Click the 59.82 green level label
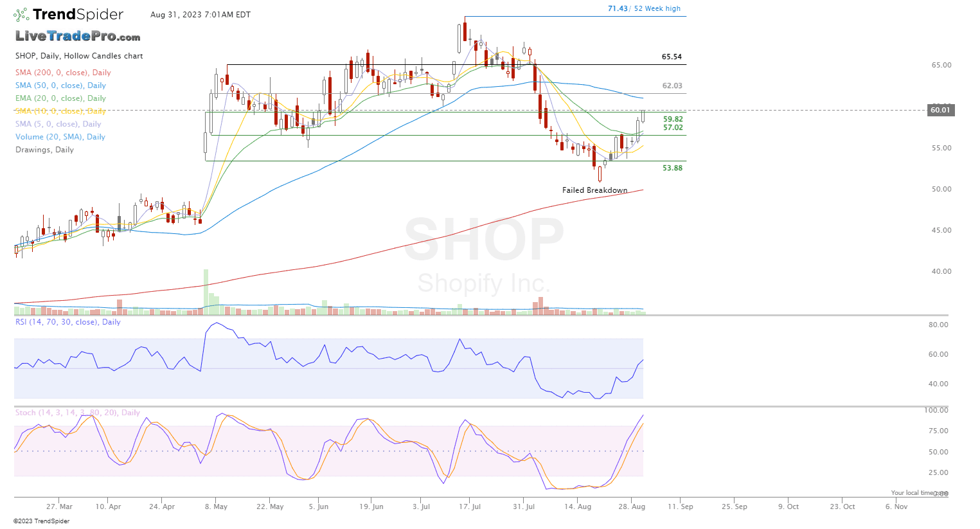Image resolution: width=980 pixels, height=529 pixels. (673, 119)
